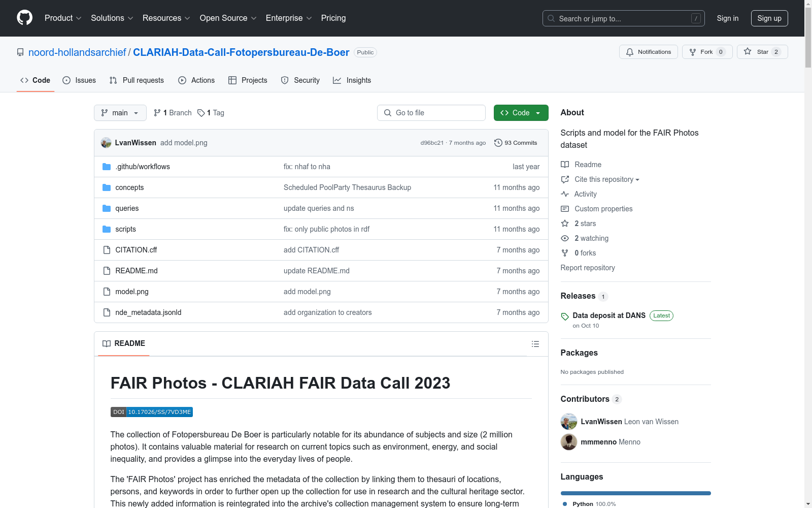Click Report repository link
812x508 pixels.
588,268
